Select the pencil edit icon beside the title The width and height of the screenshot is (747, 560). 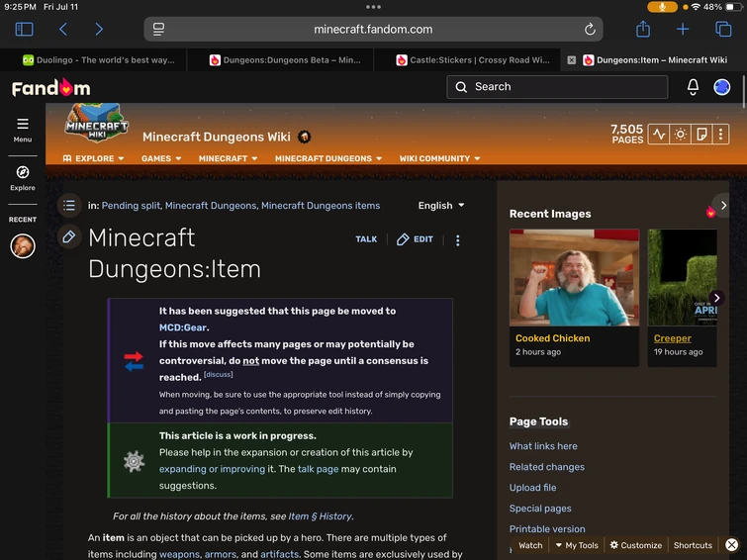coord(69,236)
